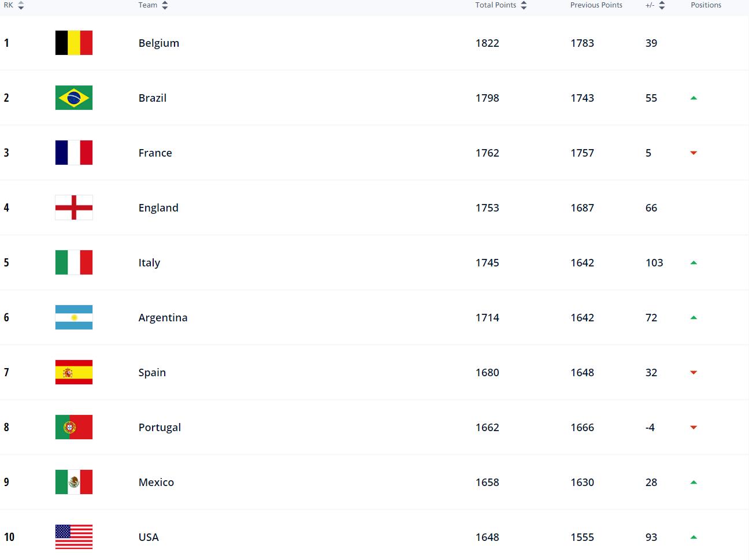Click the Mexico flag icon

point(74,482)
